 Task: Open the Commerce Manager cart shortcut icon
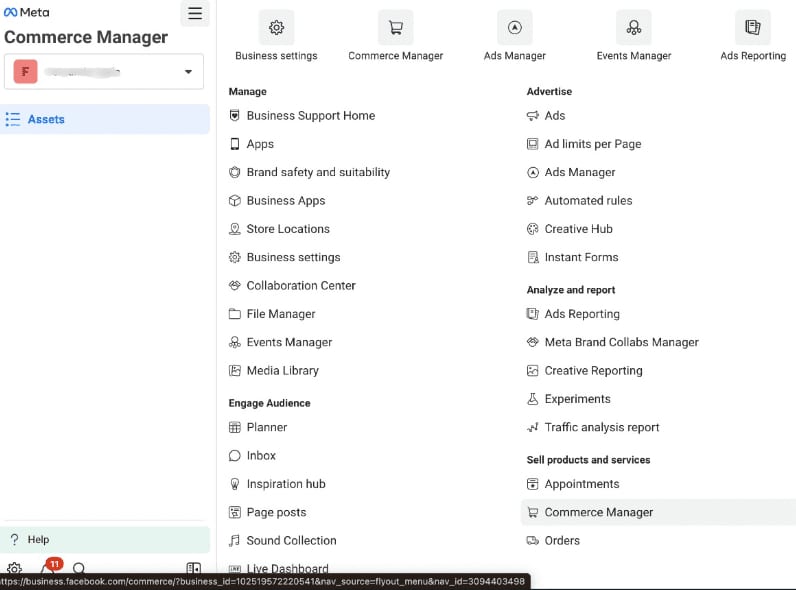(395, 28)
